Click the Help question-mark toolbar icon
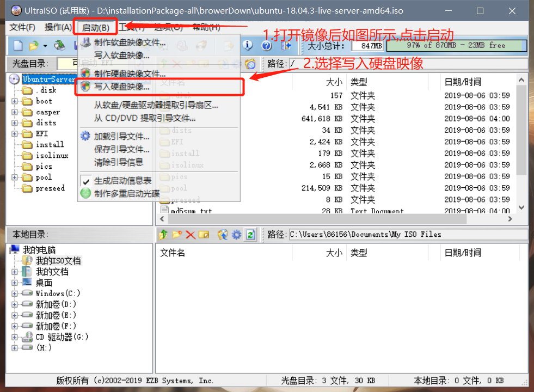The height and width of the screenshot is (392, 534). click(x=267, y=45)
